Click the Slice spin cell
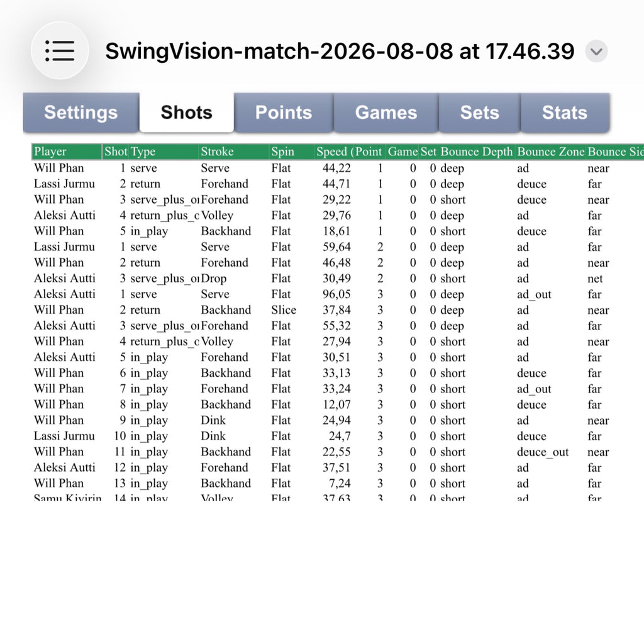Viewport: 644px width, 644px height. pyautogui.click(x=284, y=309)
